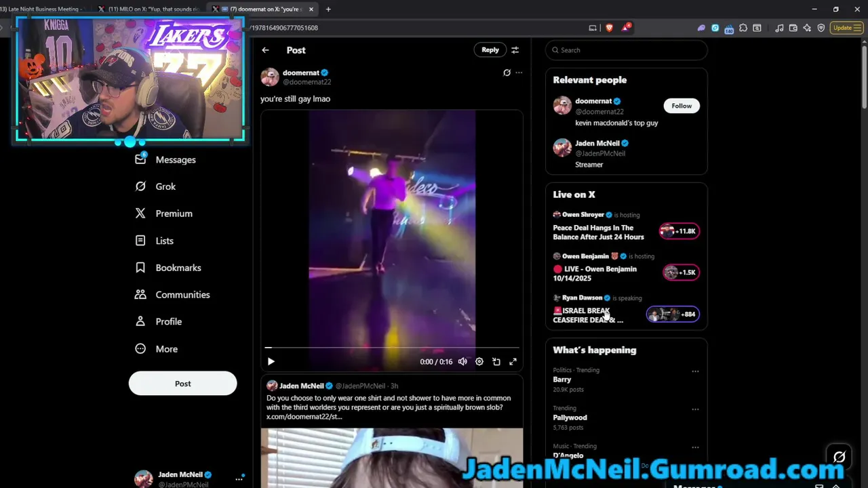Open a new browser tab

click(328, 9)
